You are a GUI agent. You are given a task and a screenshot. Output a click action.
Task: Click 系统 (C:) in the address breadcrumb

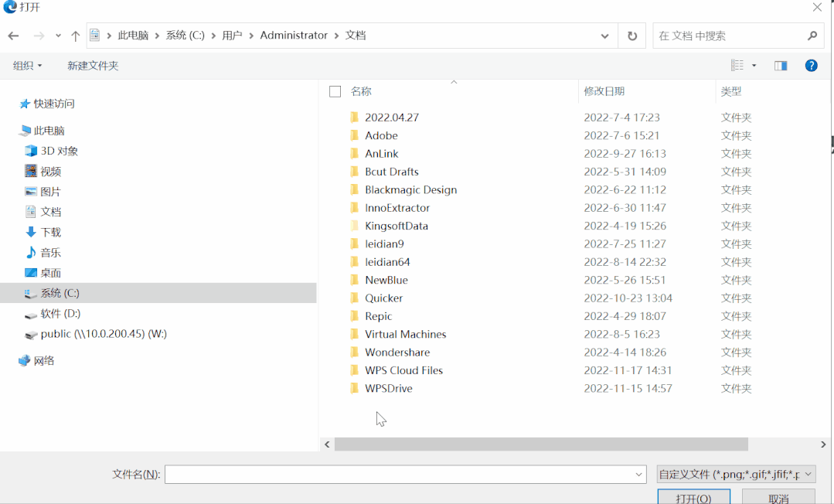(185, 36)
